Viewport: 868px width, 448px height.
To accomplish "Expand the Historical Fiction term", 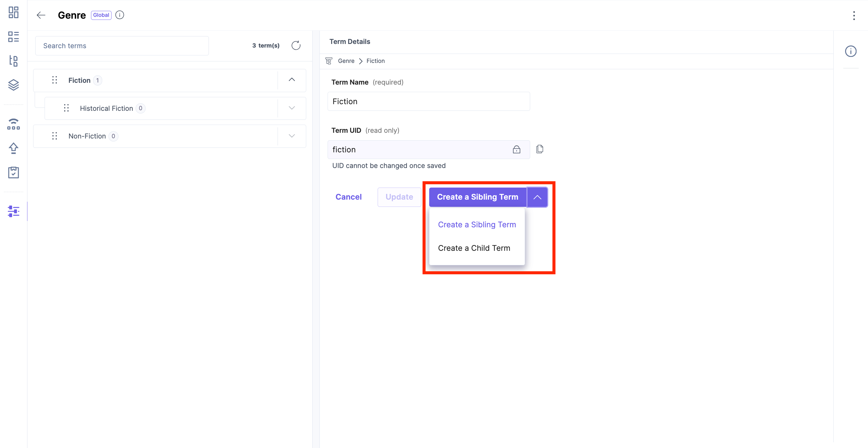I will 292,108.
